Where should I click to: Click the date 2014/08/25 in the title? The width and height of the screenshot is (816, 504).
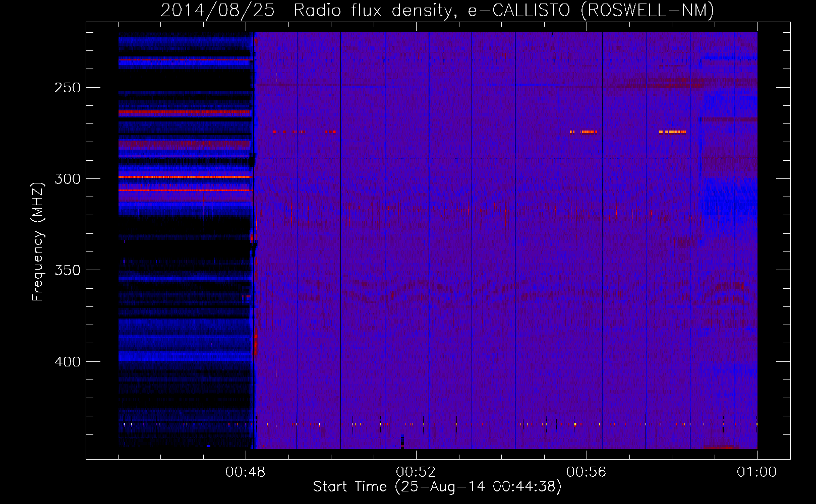point(217,10)
